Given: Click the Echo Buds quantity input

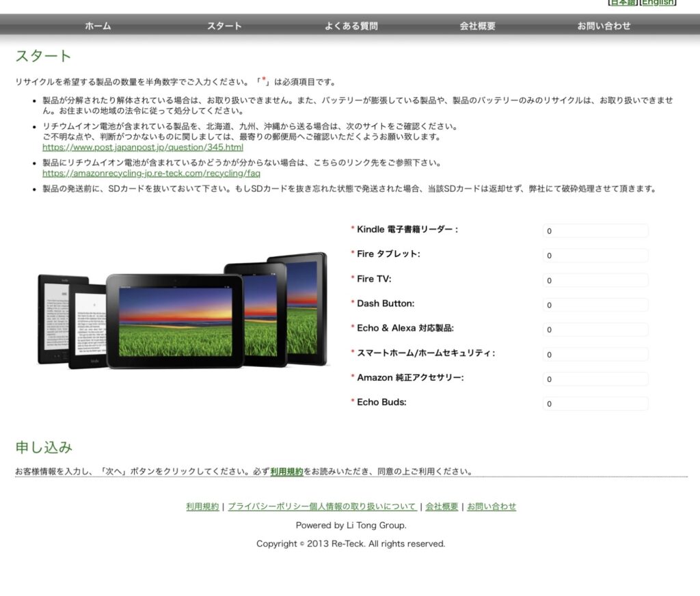Looking at the screenshot, I should coord(595,403).
